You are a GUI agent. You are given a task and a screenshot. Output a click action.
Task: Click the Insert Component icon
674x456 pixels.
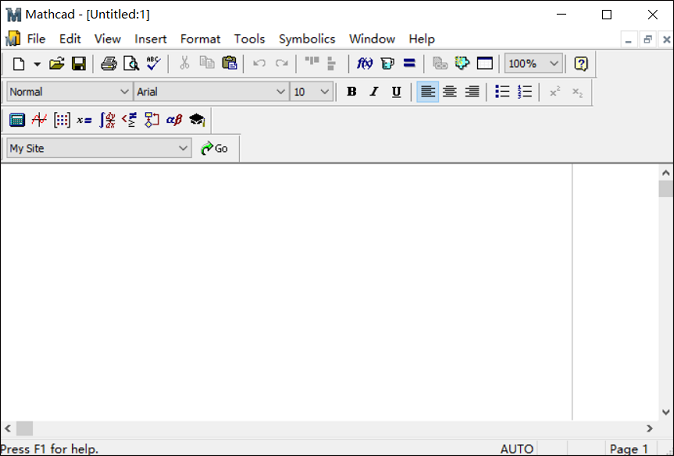(463, 63)
